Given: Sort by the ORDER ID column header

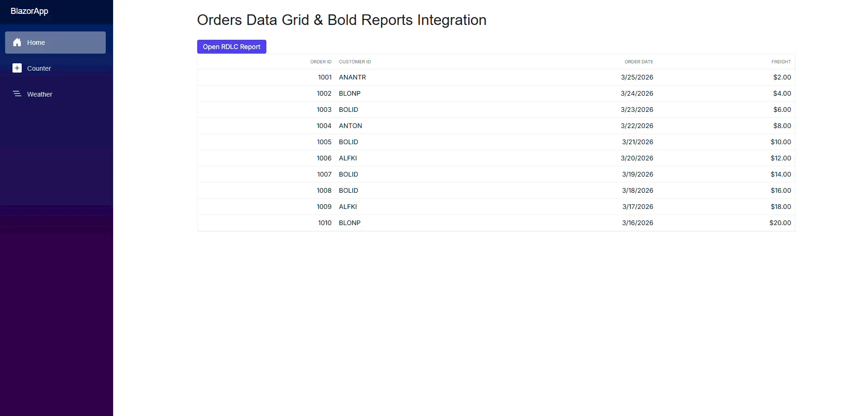Looking at the screenshot, I should 321,61.
